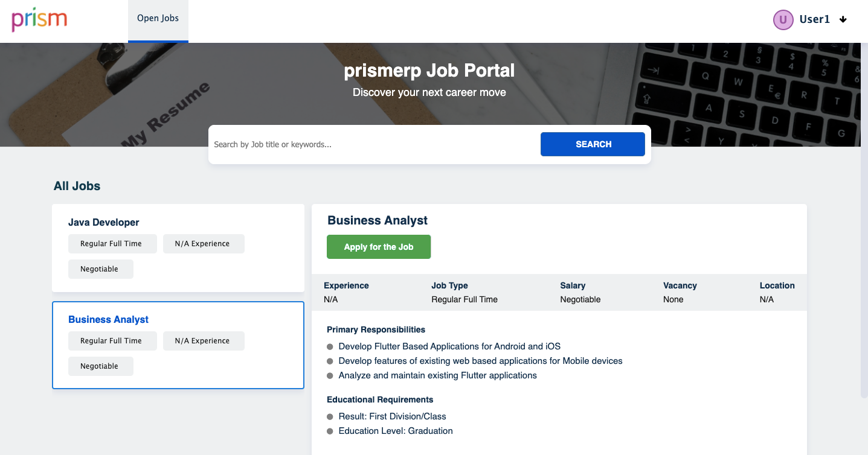The height and width of the screenshot is (455, 868).
Task: Click the All Jobs section heading
Action: (x=76, y=186)
